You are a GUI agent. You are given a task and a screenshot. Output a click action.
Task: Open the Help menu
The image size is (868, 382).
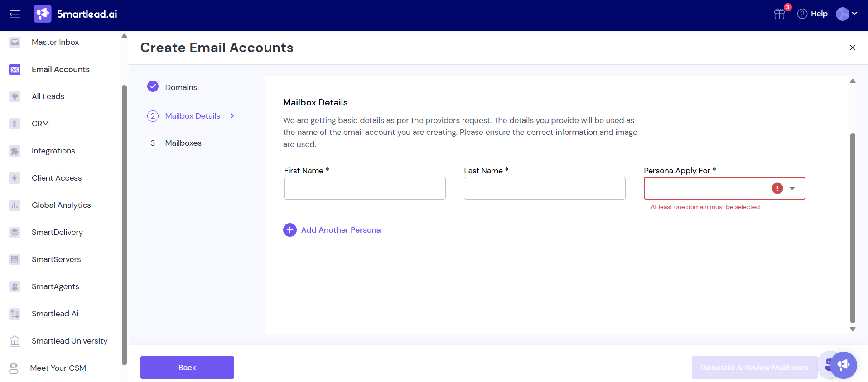pyautogui.click(x=813, y=14)
